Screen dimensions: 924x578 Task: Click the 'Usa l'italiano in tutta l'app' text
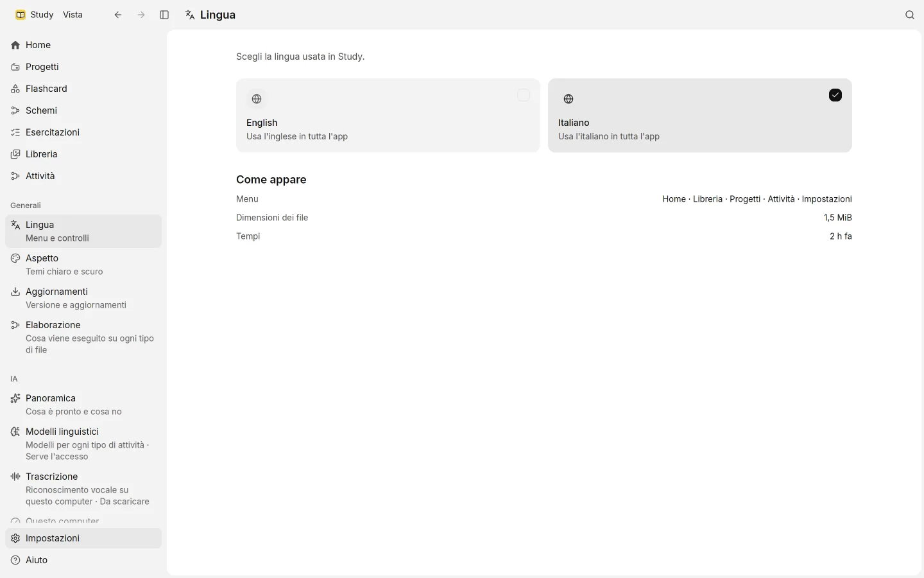[x=609, y=136]
